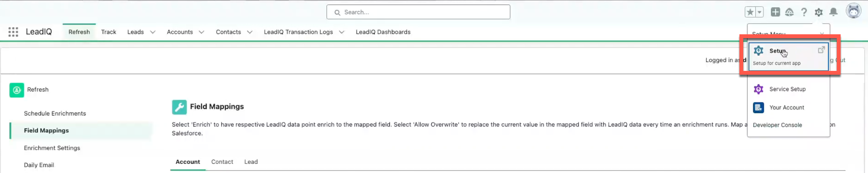The width and height of the screenshot is (868, 173).
Task: Open the Global Actions plus icon
Action: pos(775,12)
